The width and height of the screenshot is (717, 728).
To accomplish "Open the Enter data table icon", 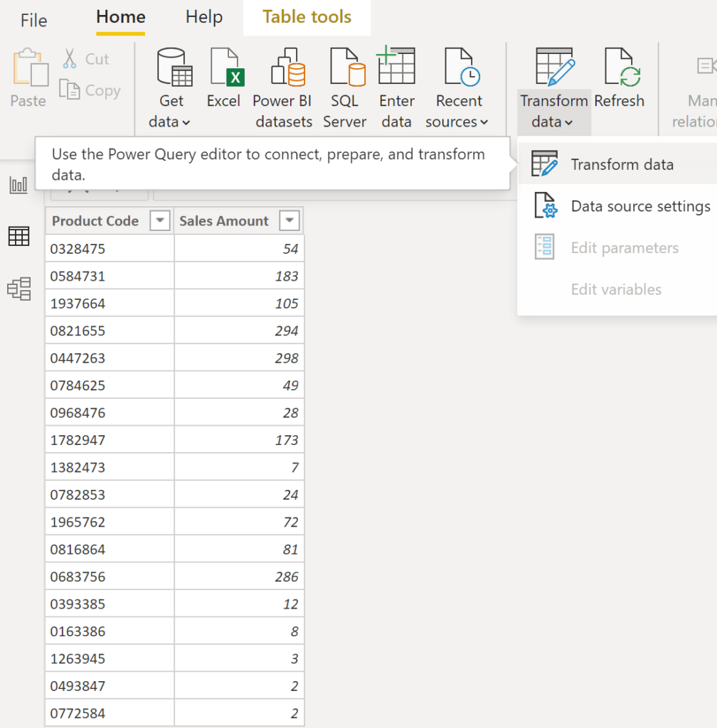I will (396, 65).
